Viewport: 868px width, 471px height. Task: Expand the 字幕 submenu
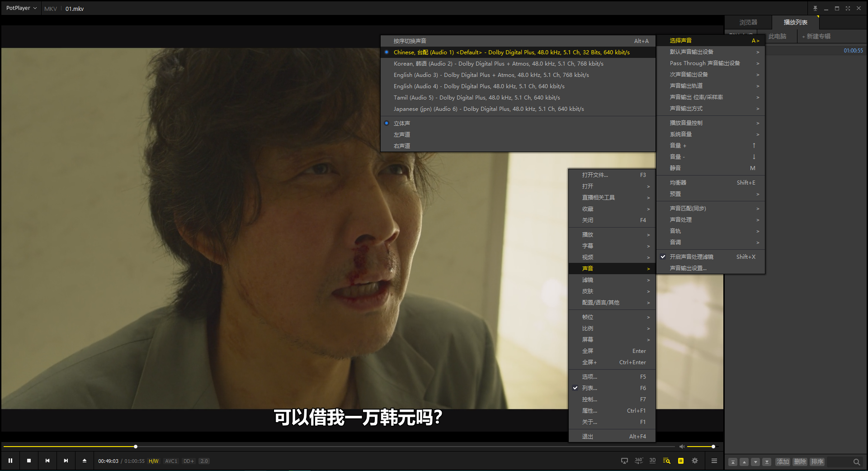pos(588,246)
